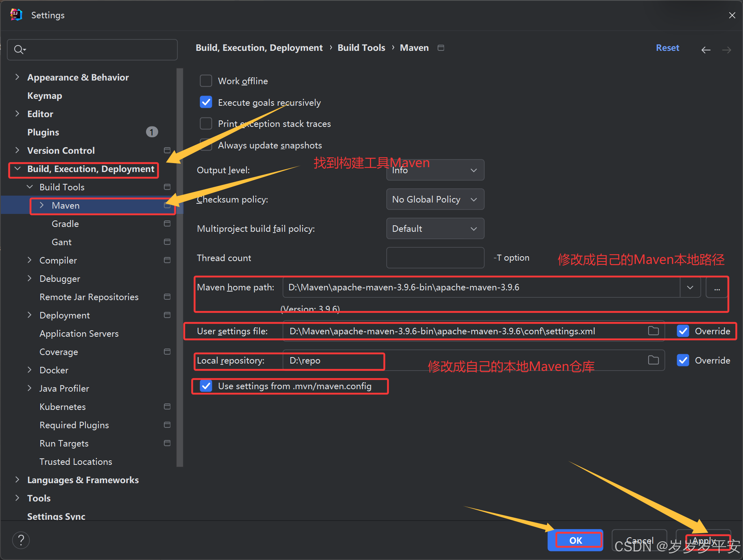Expand the Editor section chevron

click(x=17, y=113)
